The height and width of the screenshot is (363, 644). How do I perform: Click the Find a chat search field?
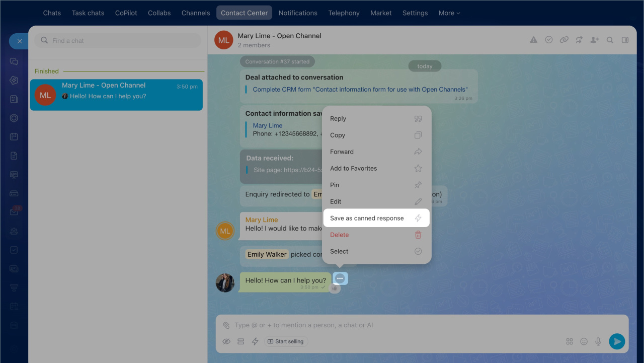pyautogui.click(x=117, y=40)
